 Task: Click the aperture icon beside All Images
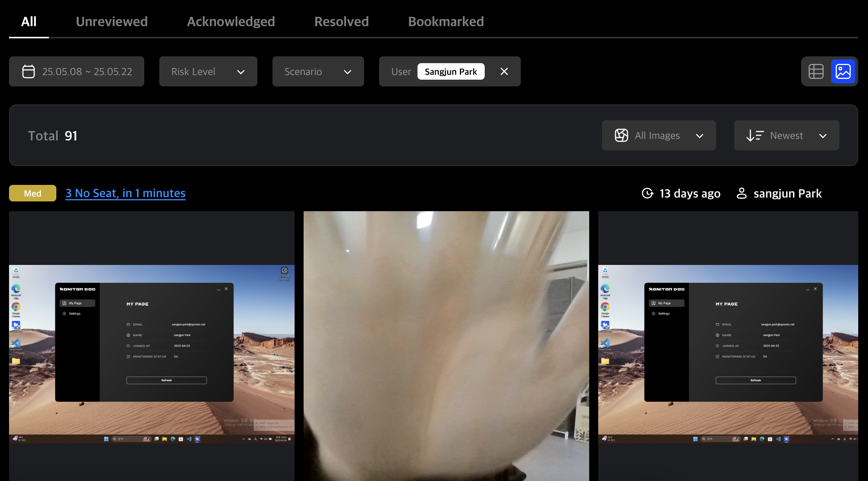[x=621, y=135]
